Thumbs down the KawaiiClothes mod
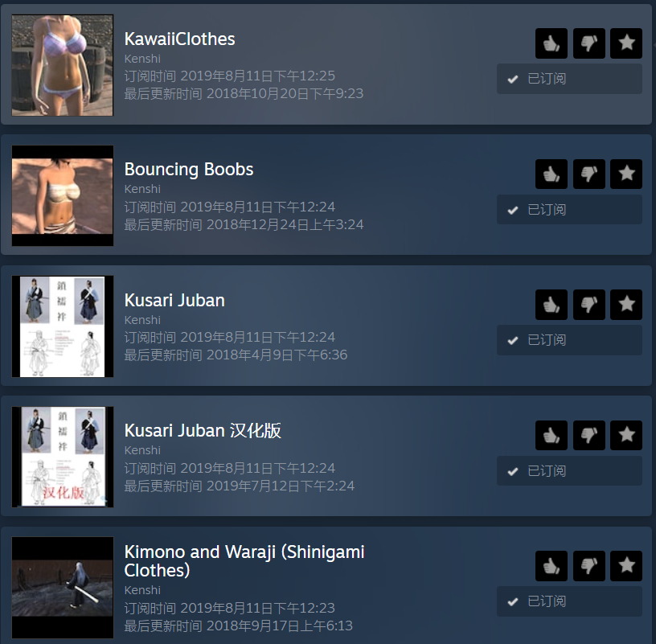Image resolution: width=656 pixels, height=644 pixels. (x=589, y=43)
